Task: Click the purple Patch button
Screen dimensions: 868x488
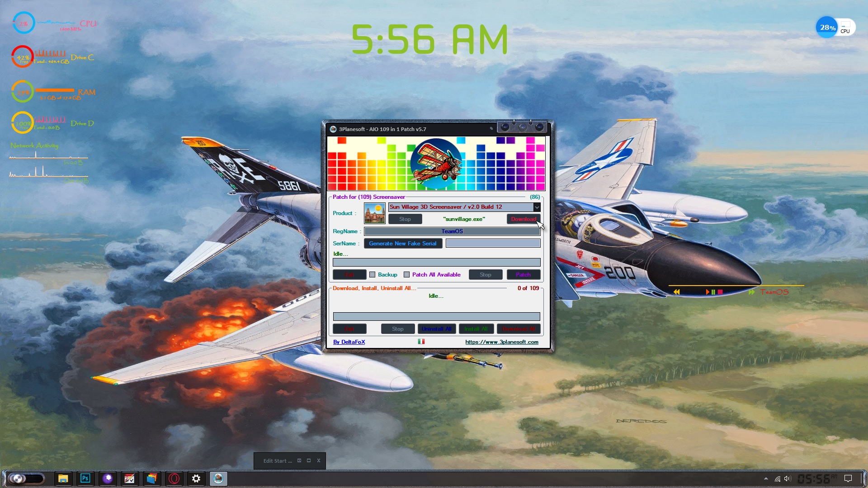Action: (524, 275)
